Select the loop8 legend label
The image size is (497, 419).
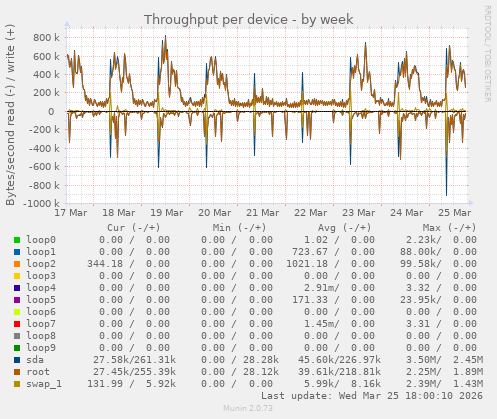pos(41,336)
